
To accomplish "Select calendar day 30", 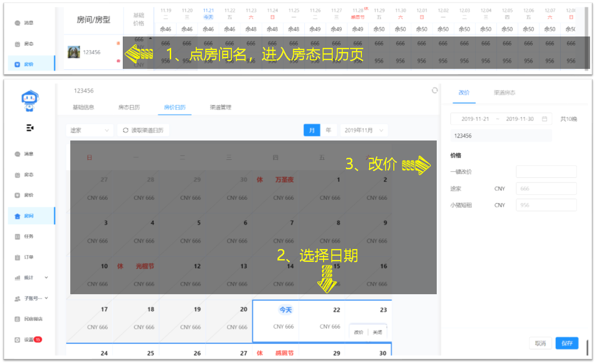I will point(369,350).
